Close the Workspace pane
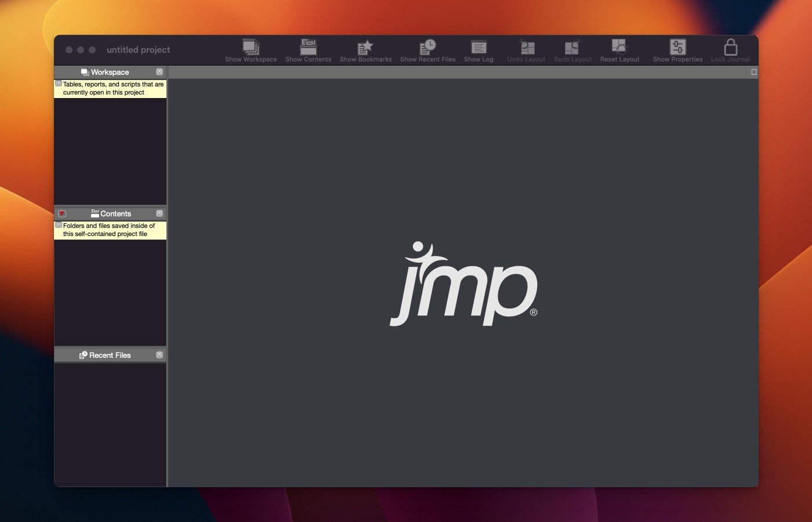This screenshot has width=812, height=522. (159, 72)
